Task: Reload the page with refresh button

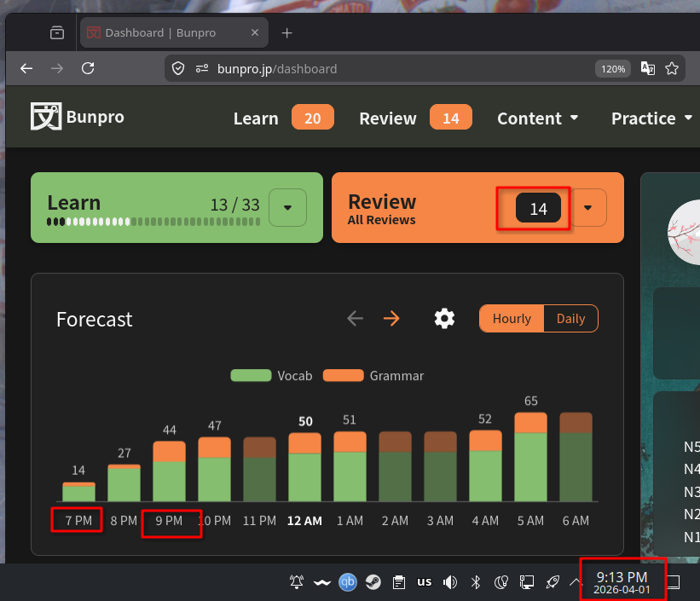Action: point(88,68)
